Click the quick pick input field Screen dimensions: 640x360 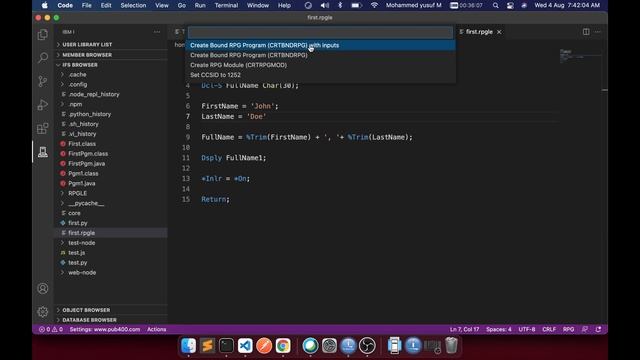coord(320,32)
